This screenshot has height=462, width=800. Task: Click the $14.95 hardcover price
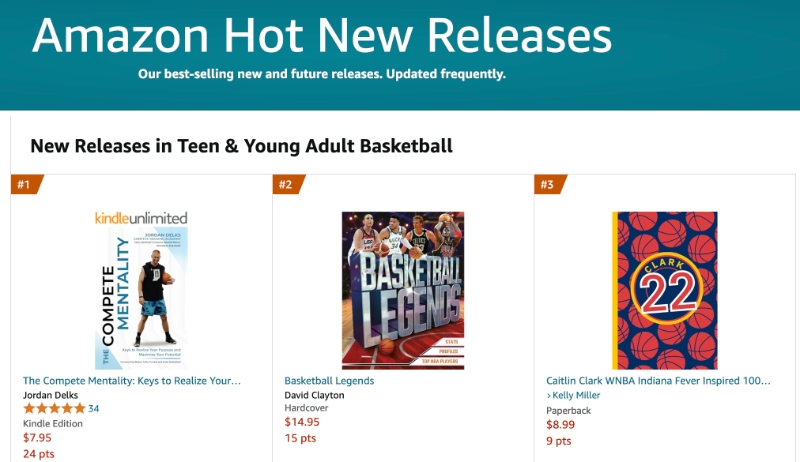coord(302,422)
